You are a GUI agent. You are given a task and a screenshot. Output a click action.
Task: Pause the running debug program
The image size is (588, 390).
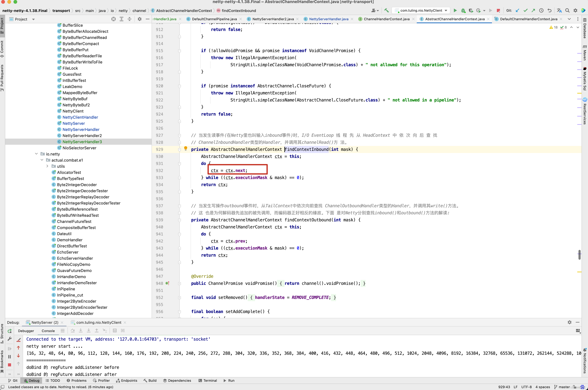tap(10, 356)
